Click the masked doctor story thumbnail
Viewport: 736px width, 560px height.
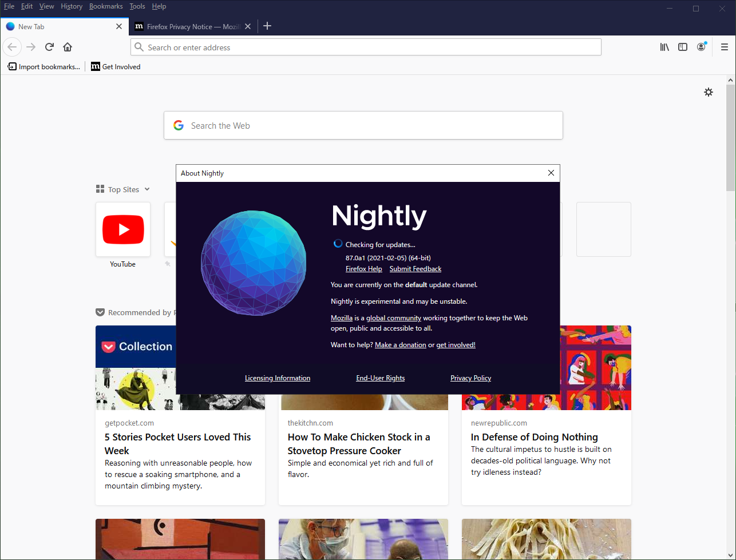[363, 539]
